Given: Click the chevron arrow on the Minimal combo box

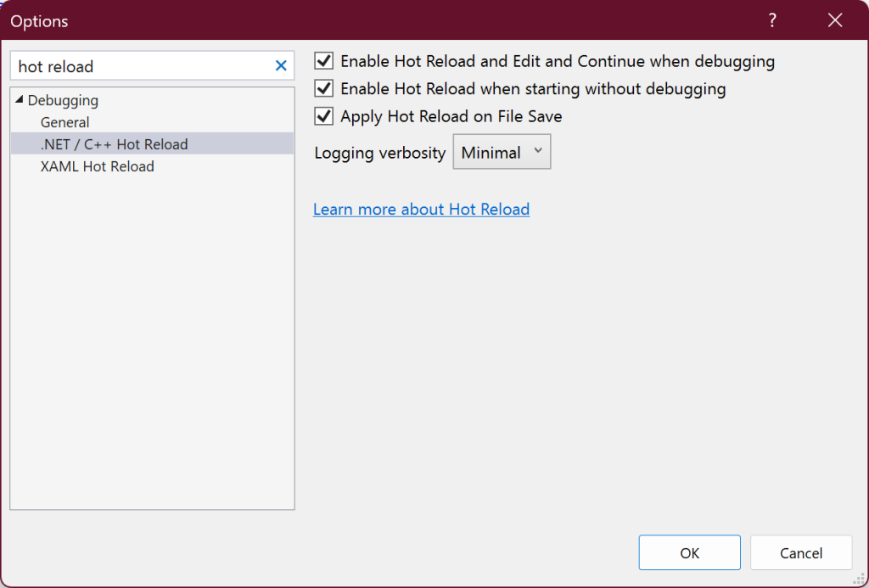Looking at the screenshot, I should [537, 152].
